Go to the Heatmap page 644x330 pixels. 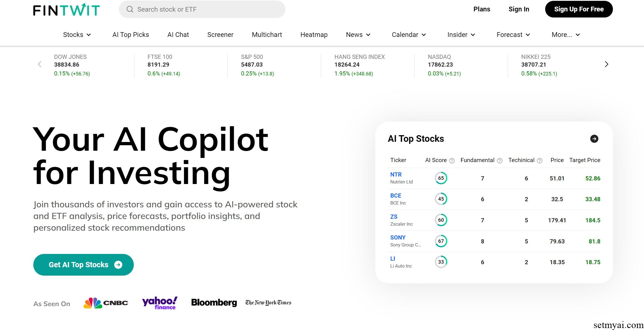click(314, 35)
